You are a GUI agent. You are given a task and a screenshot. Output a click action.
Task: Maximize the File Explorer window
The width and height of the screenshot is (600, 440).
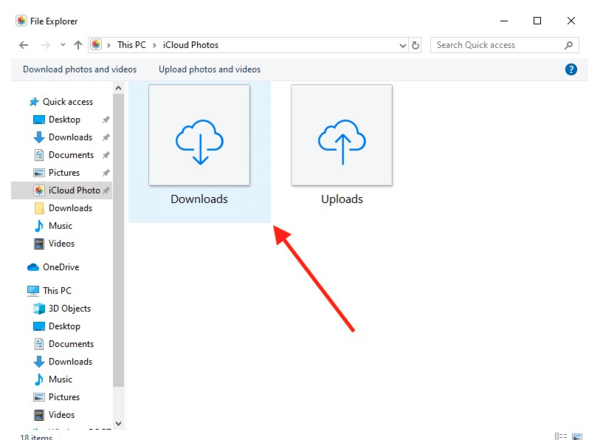click(x=537, y=21)
